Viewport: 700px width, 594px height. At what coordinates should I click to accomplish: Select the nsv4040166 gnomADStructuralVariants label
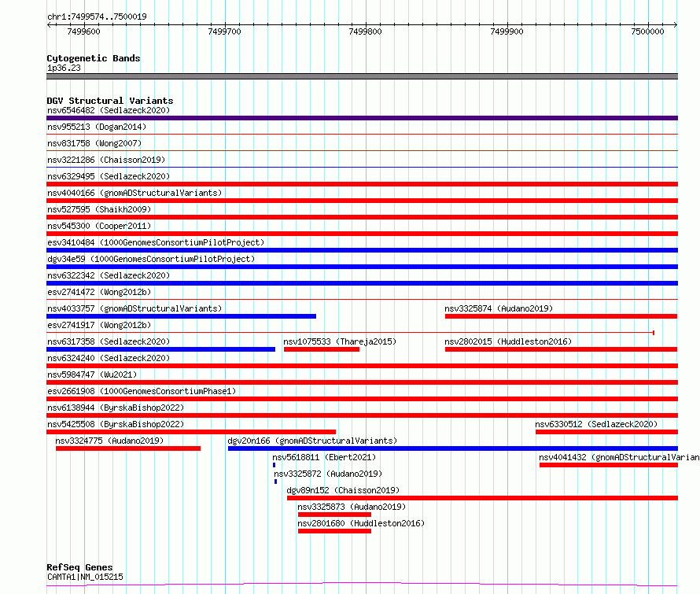[134, 193]
